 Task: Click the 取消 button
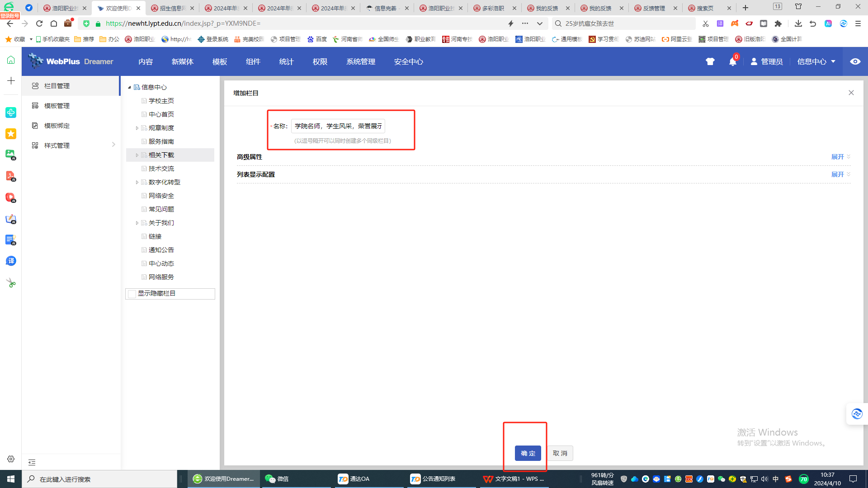[560, 453]
